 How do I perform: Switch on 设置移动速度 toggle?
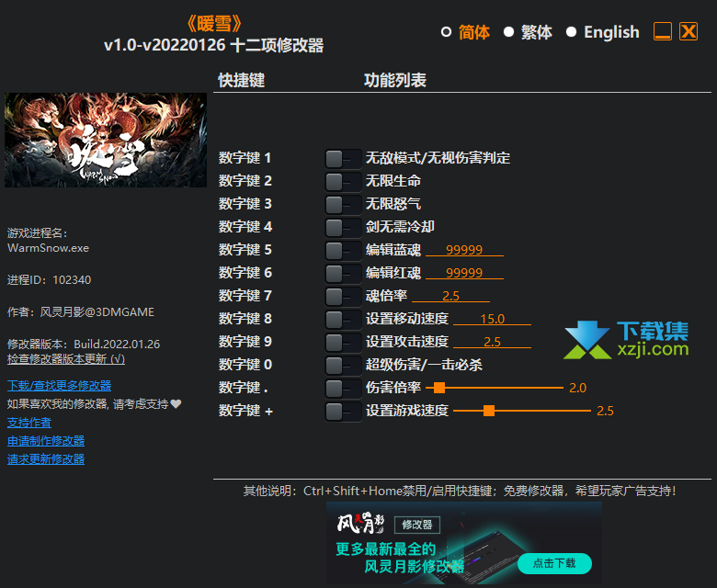(343, 320)
